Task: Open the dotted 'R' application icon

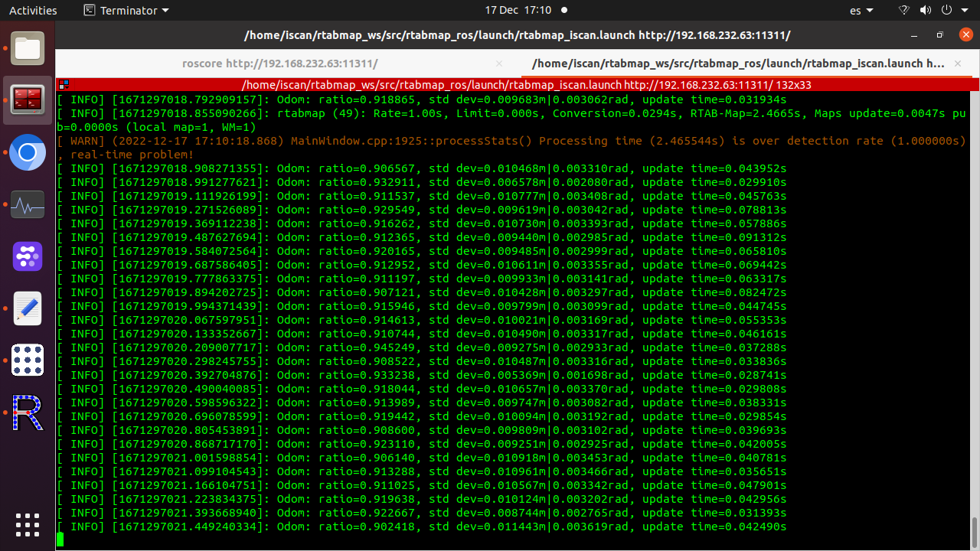Action: point(28,412)
